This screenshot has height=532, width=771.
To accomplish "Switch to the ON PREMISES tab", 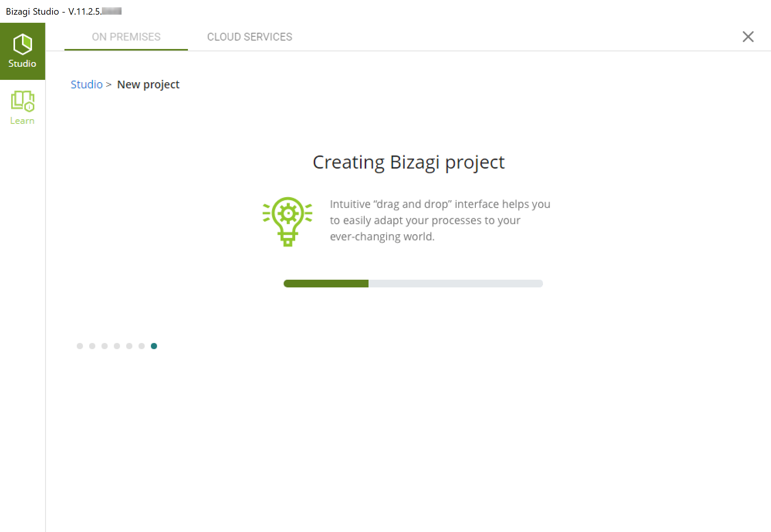I will [x=126, y=37].
